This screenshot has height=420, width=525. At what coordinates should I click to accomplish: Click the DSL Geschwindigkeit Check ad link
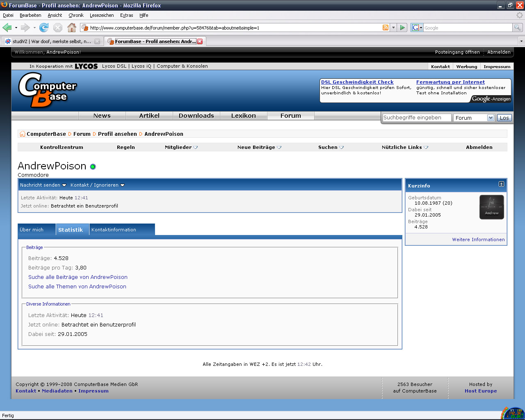pyautogui.click(x=357, y=82)
